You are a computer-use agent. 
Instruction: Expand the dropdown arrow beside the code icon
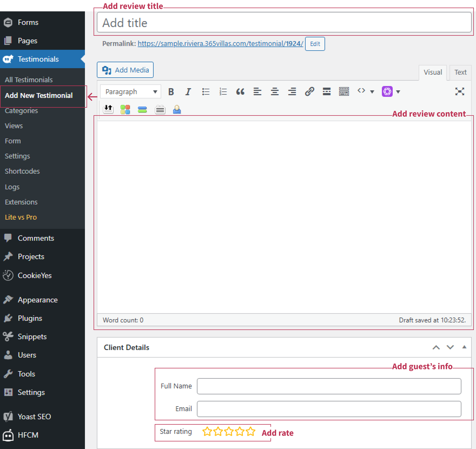point(372,92)
